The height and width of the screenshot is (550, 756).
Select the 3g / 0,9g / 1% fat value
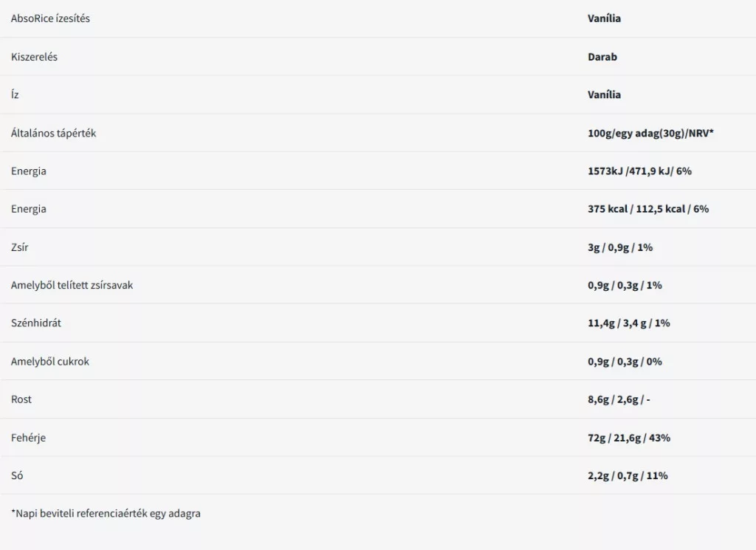620,247
